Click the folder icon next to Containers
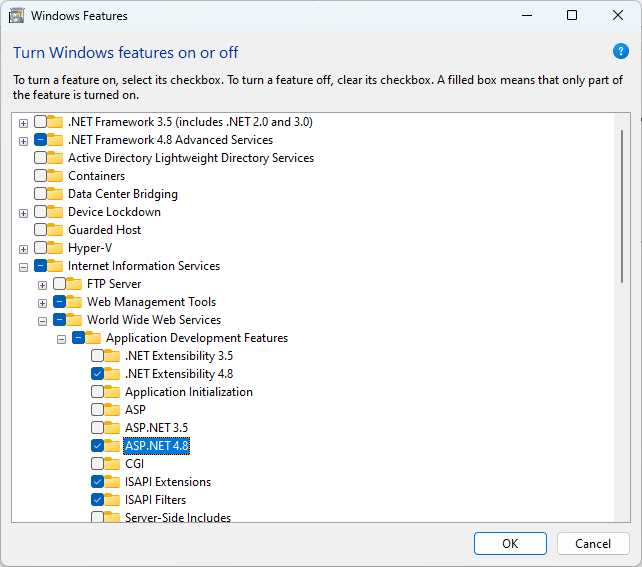This screenshot has width=642, height=567. [56, 176]
